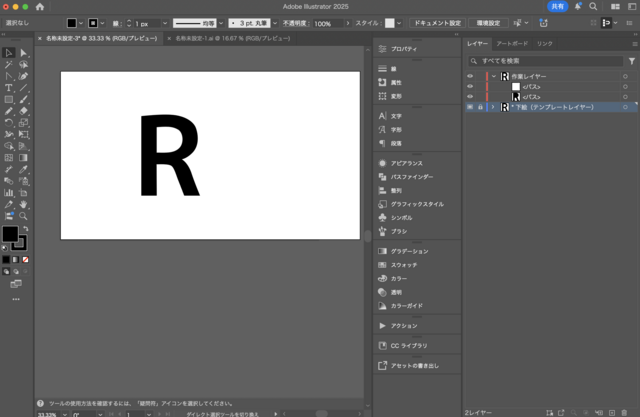The height and width of the screenshot is (417, 640).
Task: Switch to the アートボード tab
Action: tap(512, 44)
